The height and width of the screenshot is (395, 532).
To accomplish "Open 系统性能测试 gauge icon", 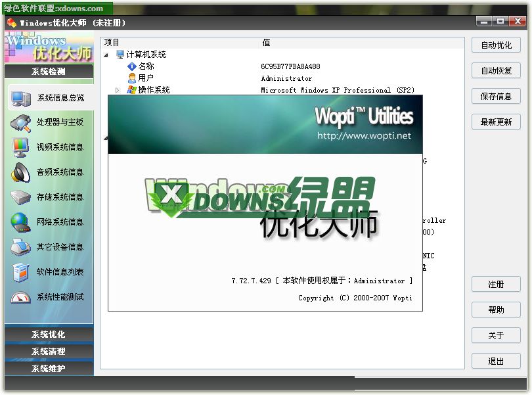I will pyautogui.click(x=20, y=297).
